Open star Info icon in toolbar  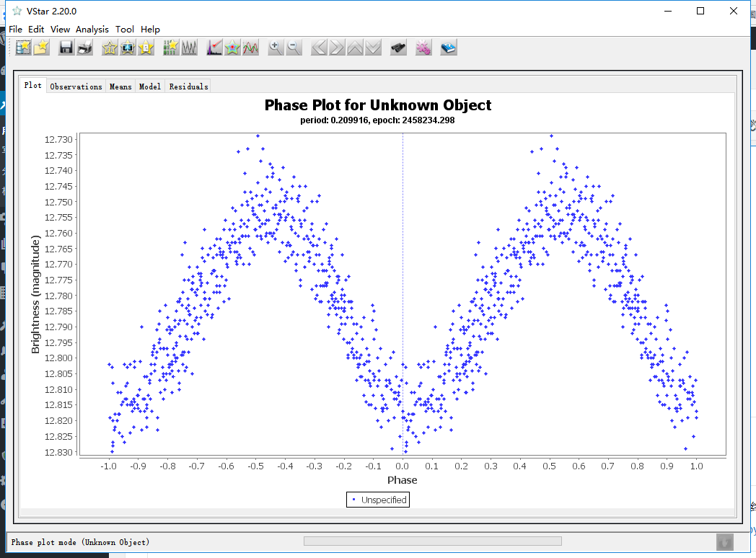pyautogui.click(x=110, y=48)
